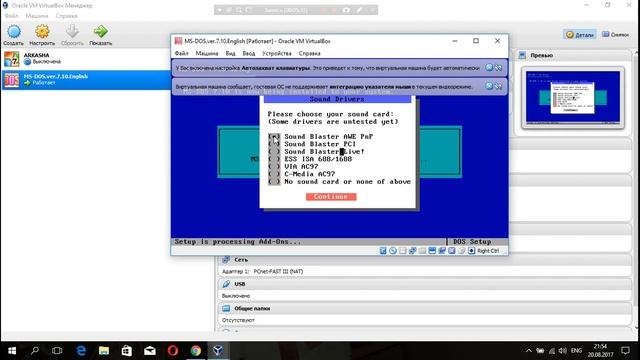This screenshot has width=640, height=360.
Task: Open Справка menu in Manager window
Action: [67, 16]
